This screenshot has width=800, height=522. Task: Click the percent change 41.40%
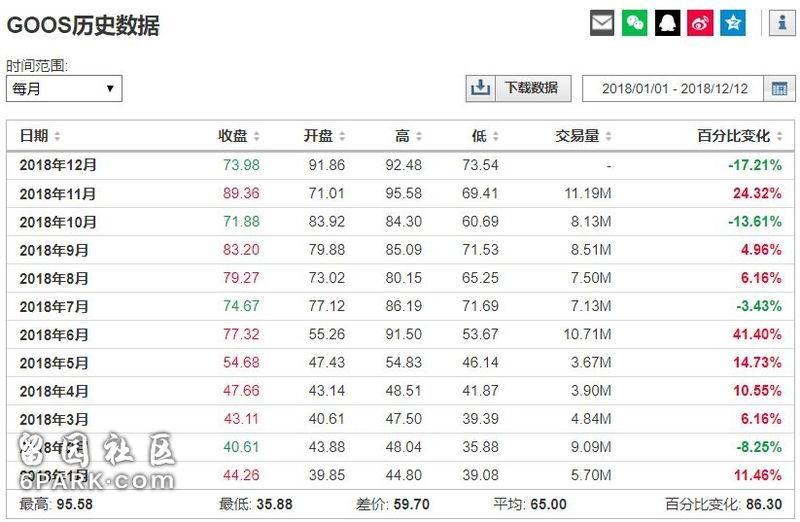[x=757, y=334]
